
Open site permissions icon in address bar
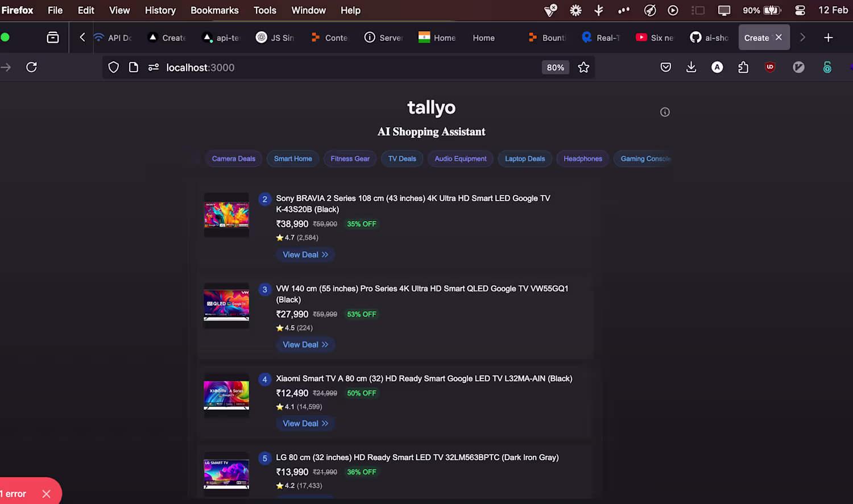[x=154, y=68]
